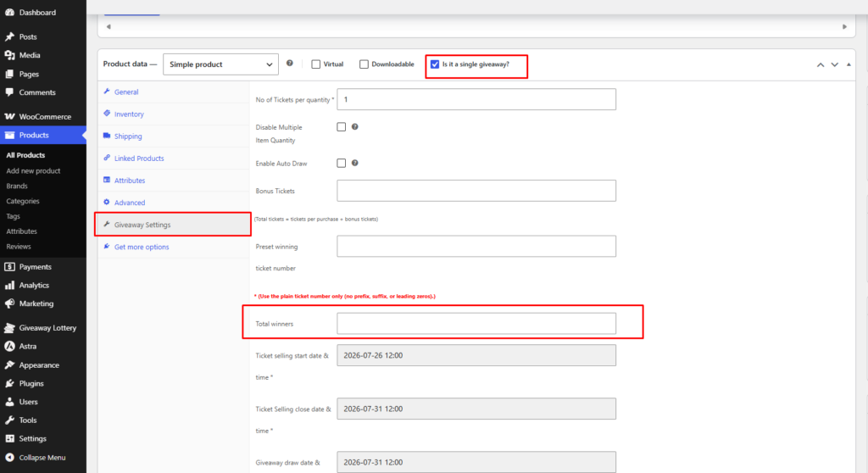
Task: Click Preset winning ticket number field
Action: tap(476, 246)
